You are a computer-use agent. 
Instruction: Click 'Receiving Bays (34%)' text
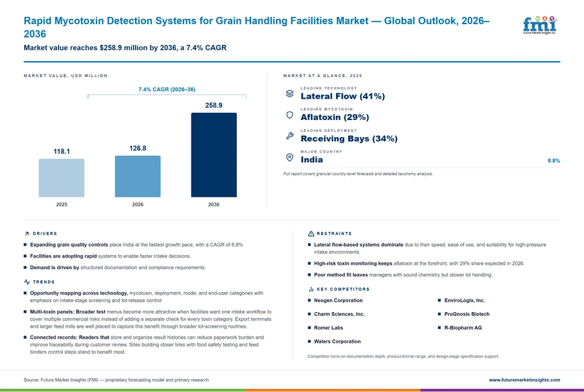tap(349, 139)
